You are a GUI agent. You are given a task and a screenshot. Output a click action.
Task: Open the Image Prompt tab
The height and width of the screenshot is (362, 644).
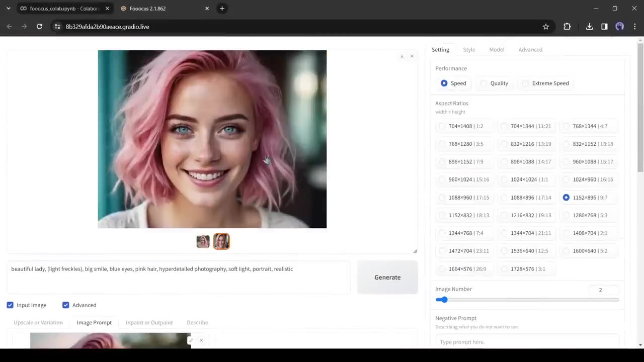94,322
